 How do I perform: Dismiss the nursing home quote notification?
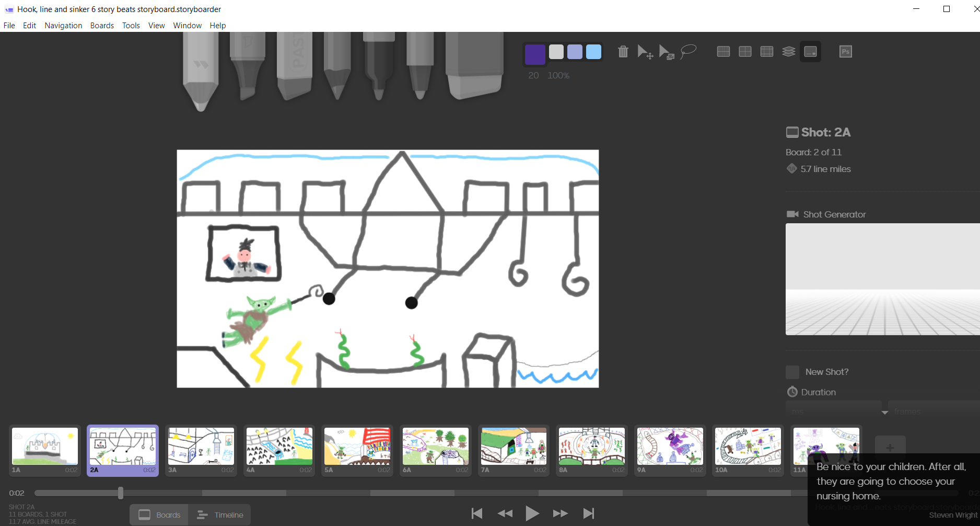point(893,489)
